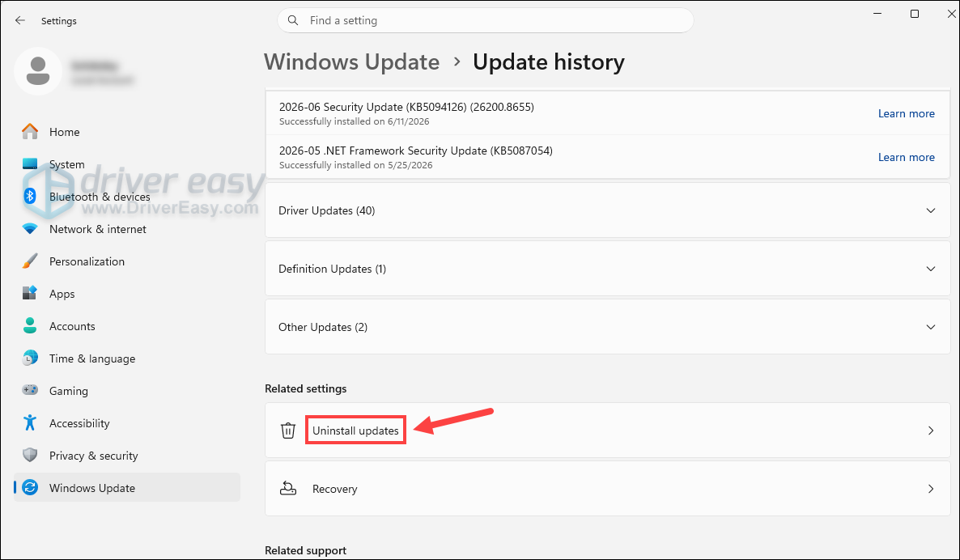Learn more about KB5094126 security update

[906, 113]
